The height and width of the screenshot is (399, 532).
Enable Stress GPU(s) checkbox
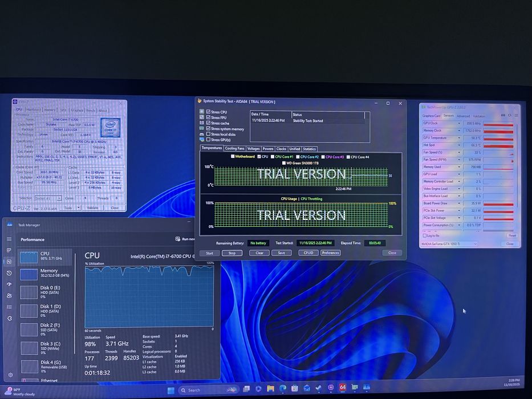coord(208,140)
